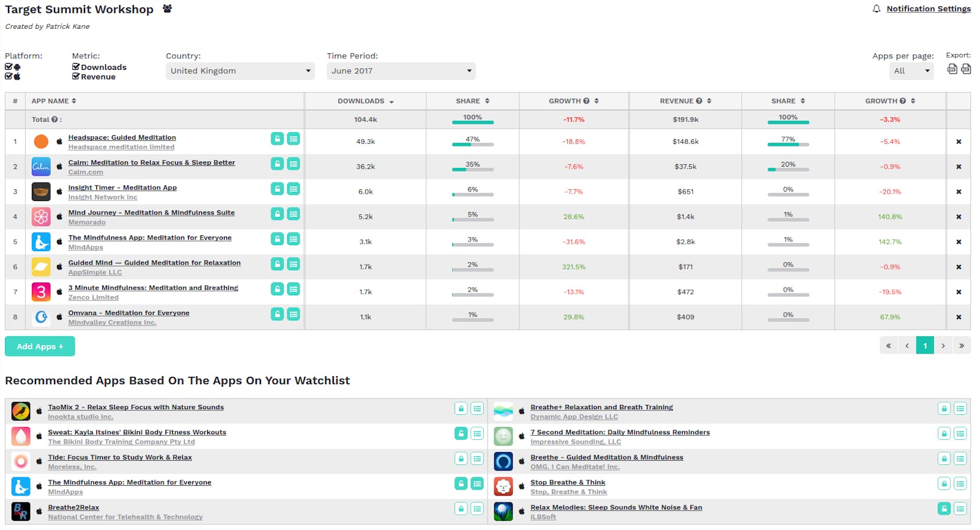Open Insight Timer - Meditation App link
Viewport: 980px width, 530px height.
coord(123,187)
